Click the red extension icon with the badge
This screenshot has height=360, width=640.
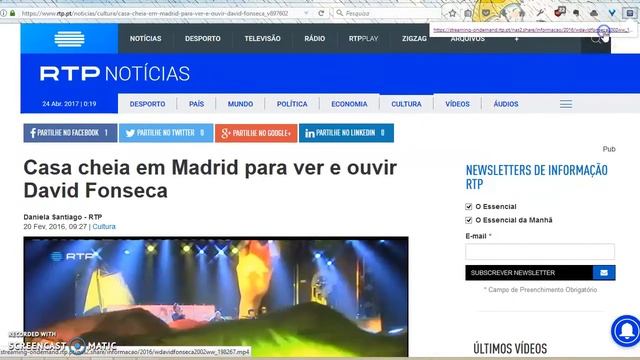pos(559,12)
